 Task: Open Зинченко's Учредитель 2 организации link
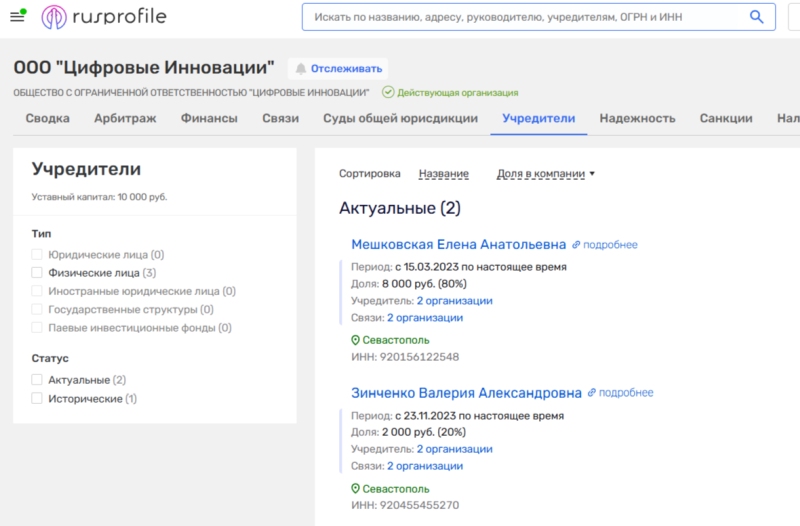pyautogui.click(x=454, y=449)
